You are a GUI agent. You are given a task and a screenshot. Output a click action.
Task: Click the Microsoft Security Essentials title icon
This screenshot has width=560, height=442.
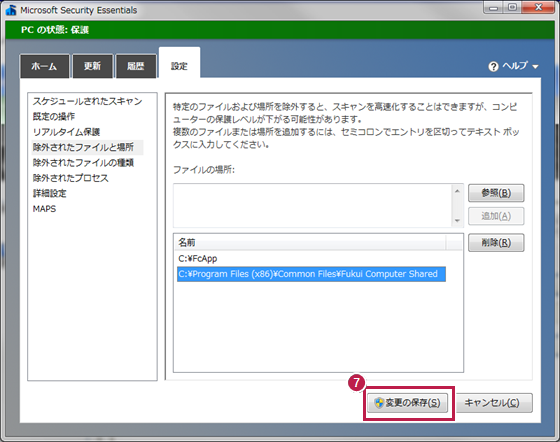11,10
